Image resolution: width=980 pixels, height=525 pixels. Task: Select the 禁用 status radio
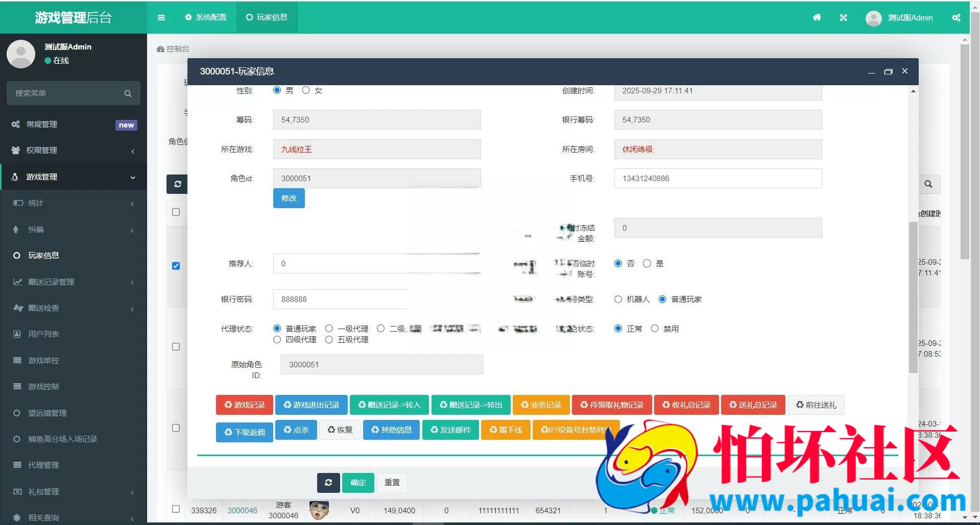coord(655,329)
